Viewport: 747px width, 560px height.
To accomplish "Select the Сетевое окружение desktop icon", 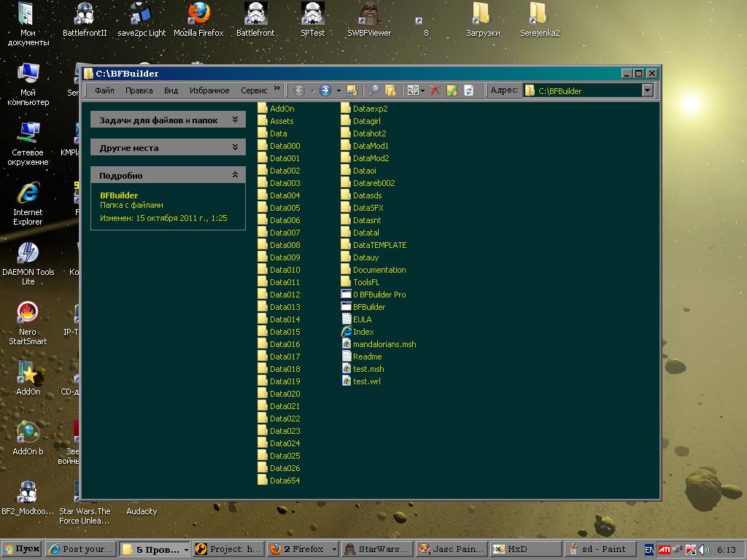I will pyautogui.click(x=28, y=144).
